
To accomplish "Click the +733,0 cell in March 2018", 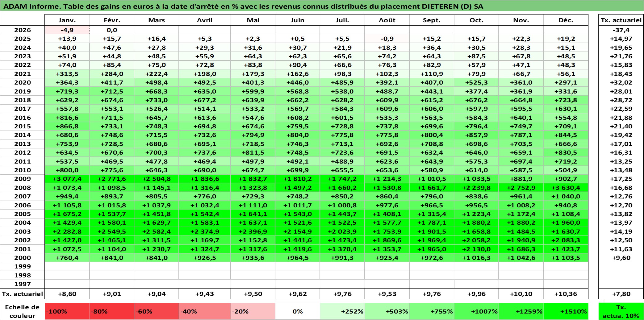I will coord(157,100).
